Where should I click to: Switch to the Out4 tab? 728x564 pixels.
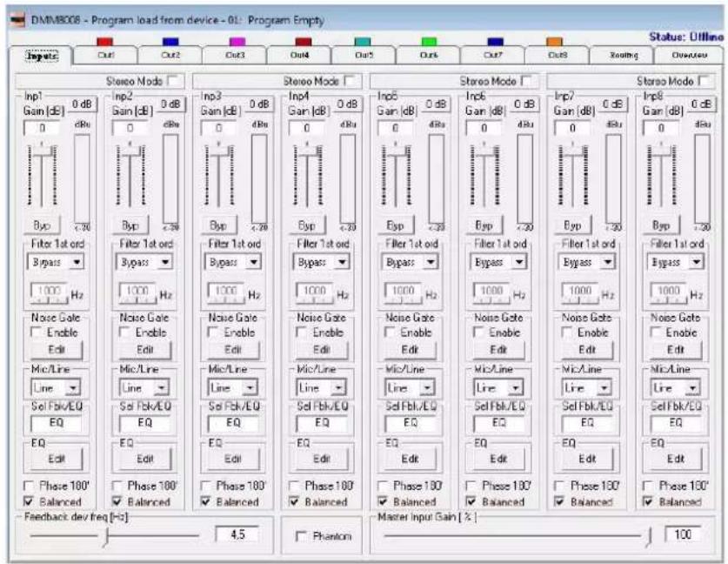[299, 56]
